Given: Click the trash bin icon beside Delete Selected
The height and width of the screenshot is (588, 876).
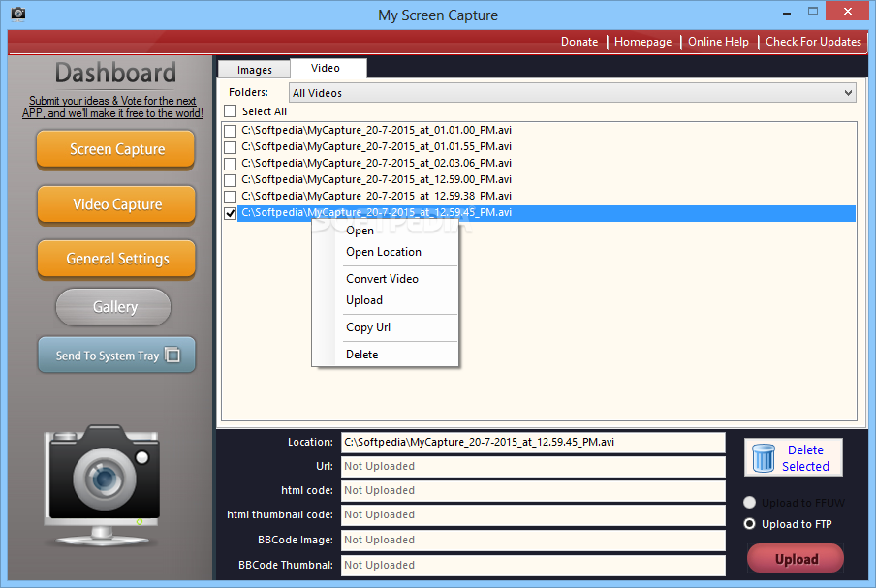Looking at the screenshot, I should (x=764, y=458).
